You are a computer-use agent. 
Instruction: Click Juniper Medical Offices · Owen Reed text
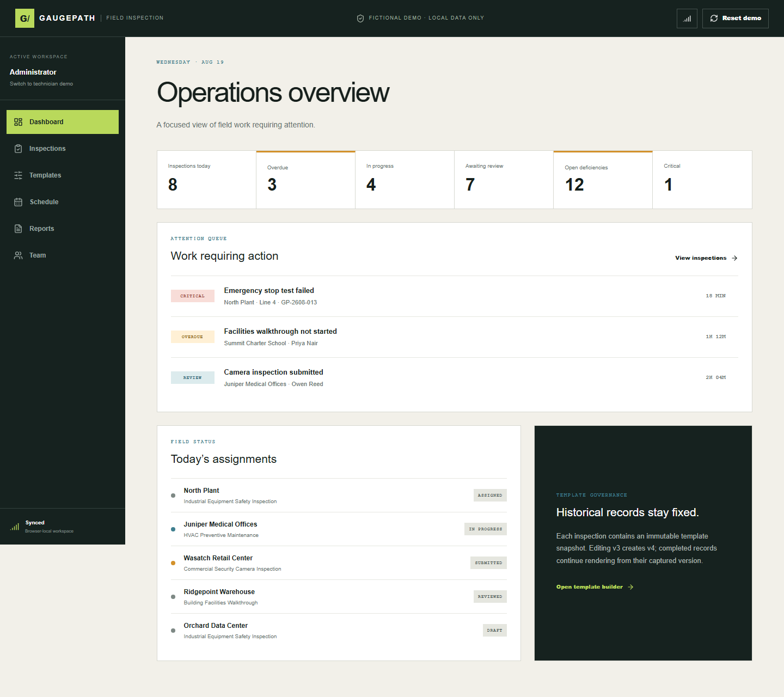[274, 384]
